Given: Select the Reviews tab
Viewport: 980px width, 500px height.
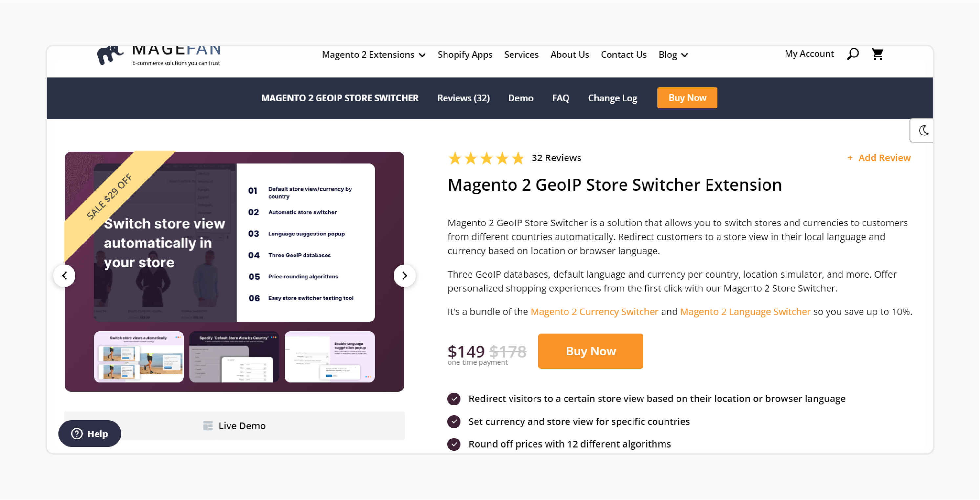Looking at the screenshot, I should pyautogui.click(x=463, y=98).
